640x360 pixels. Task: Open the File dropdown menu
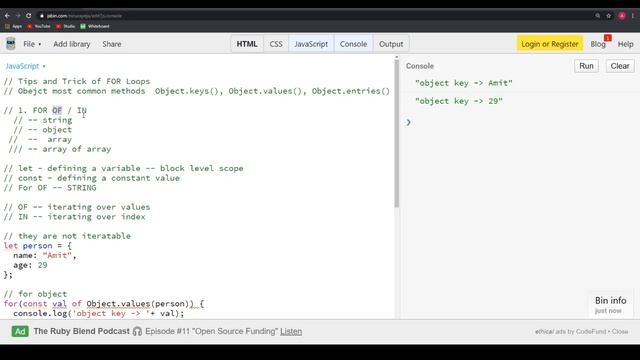(x=32, y=44)
